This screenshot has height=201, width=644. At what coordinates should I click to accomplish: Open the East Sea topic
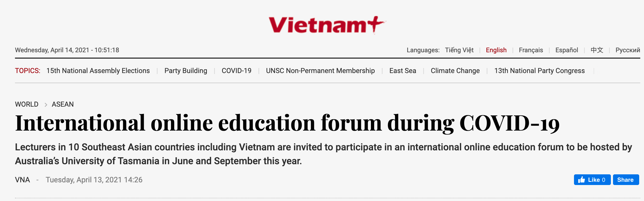click(x=403, y=71)
